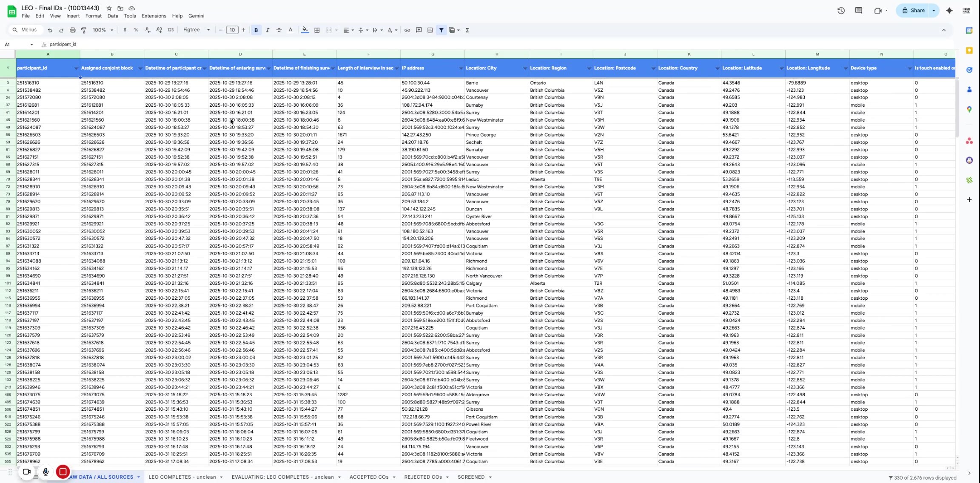Toggle the filter button in toolbar
Image resolution: width=980 pixels, height=483 pixels.
(442, 30)
